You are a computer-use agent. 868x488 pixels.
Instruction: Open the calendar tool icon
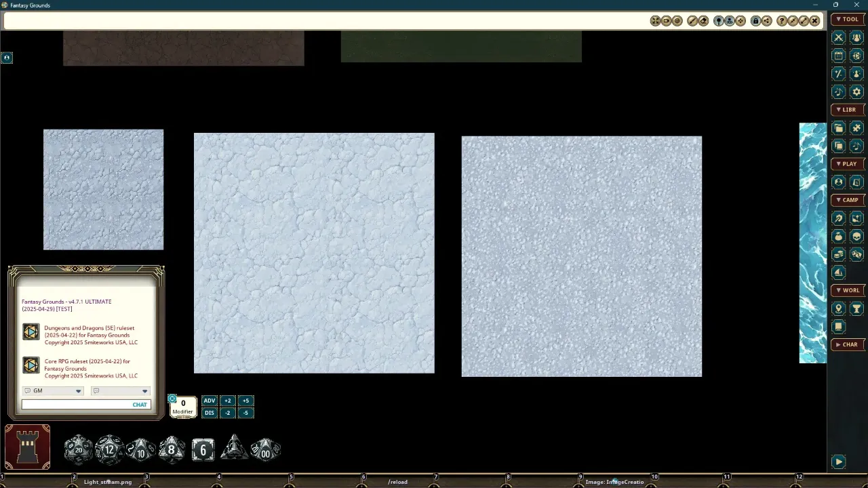(839, 56)
